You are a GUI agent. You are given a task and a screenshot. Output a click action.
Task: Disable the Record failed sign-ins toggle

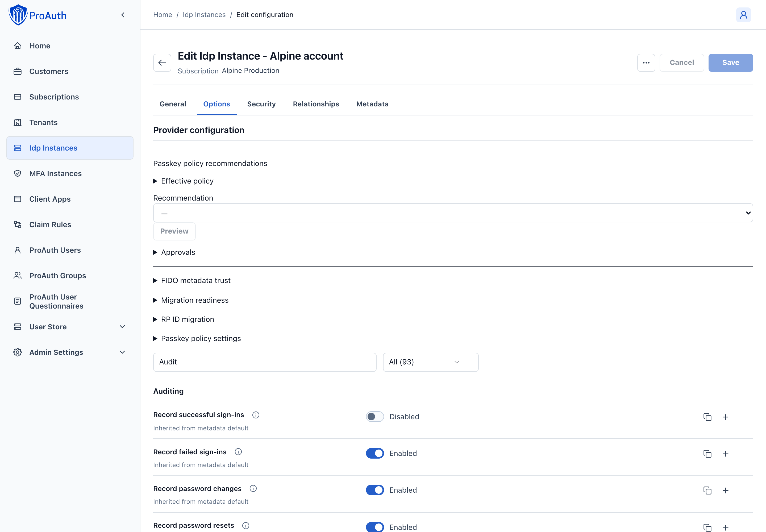(375, 453)
